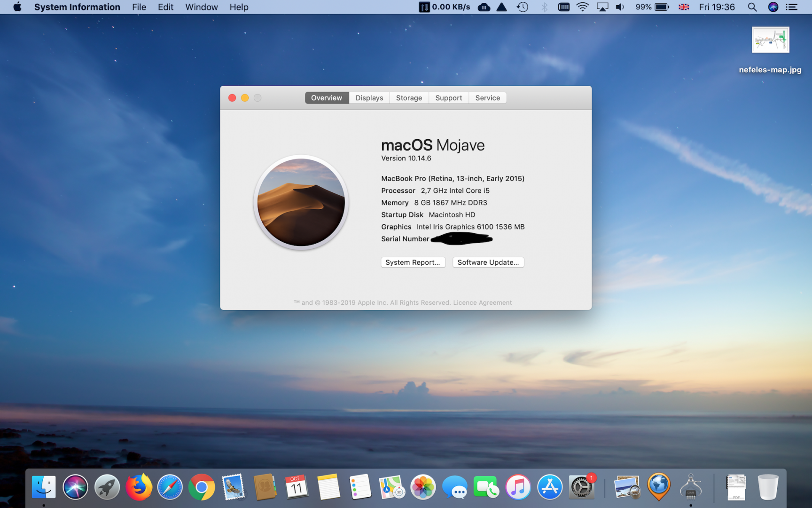Open the Photos app in Dock

[x=423, y=487]
